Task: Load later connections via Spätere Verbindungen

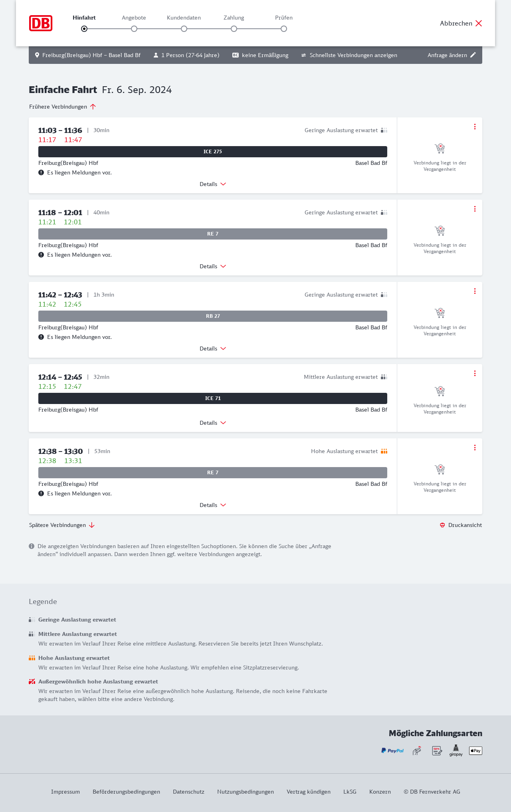Action: click(62, 525)
